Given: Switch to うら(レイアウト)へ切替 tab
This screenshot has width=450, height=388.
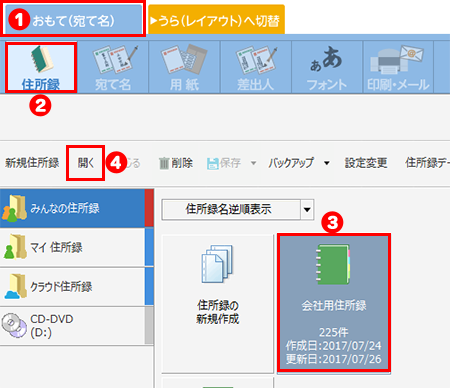Looking at the screenshot, I should (x=216, y=20).
